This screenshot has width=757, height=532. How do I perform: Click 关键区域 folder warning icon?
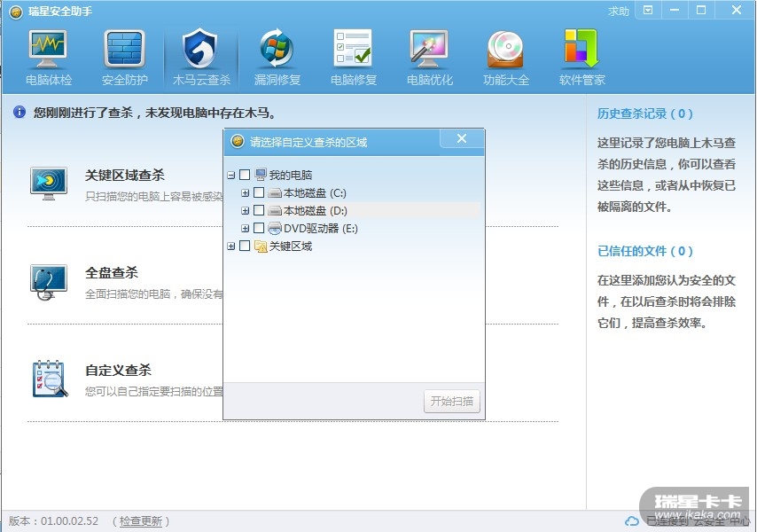click(261, 246)
